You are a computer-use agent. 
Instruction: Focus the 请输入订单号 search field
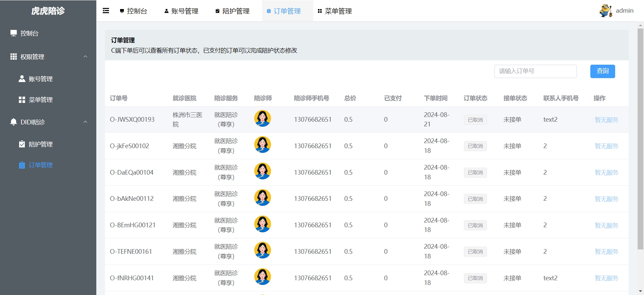click(x=535, y=71)
